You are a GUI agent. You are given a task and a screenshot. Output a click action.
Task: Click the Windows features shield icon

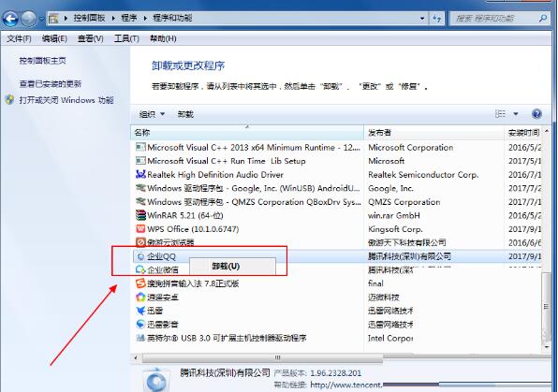click(x=10, y=99)
